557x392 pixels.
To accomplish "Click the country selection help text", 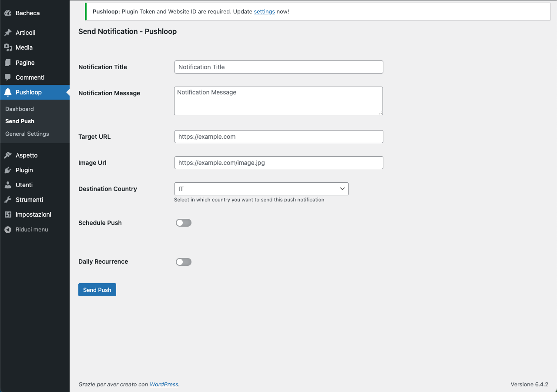I will tap(249, 200).
